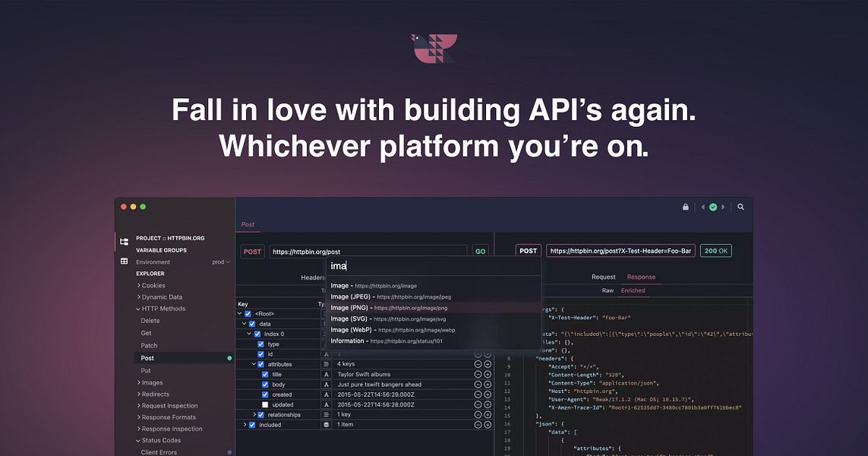Uncheck the type checkbox
This screenshot has width=868, height=456.
tap(260, 344)
